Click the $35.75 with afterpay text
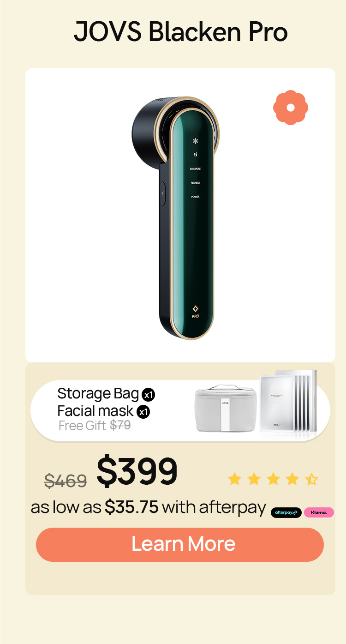 185,508
